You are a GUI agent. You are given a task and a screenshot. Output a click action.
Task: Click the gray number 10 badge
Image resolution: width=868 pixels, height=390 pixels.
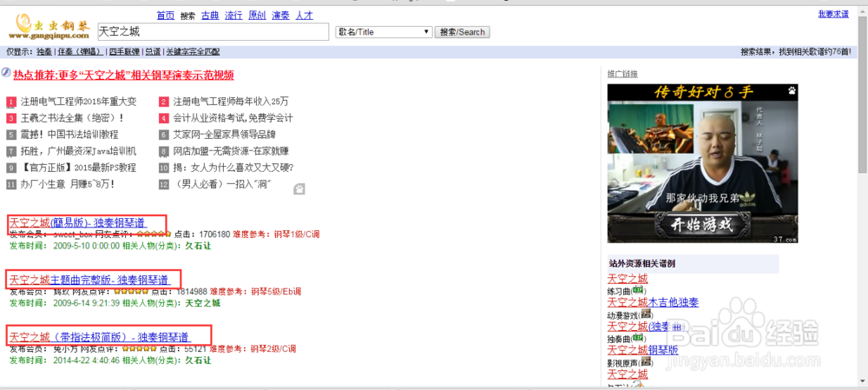164,169
